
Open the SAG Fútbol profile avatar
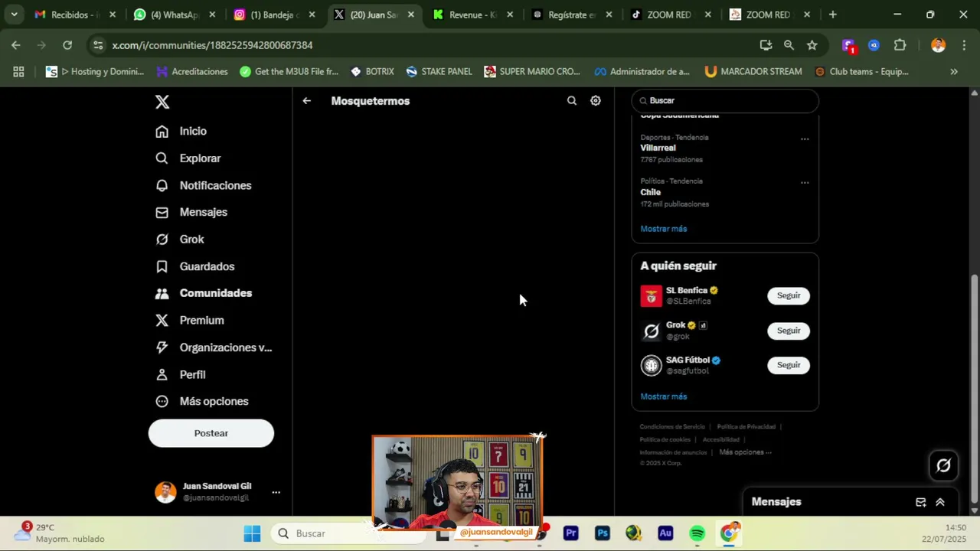tap(651, 366)
